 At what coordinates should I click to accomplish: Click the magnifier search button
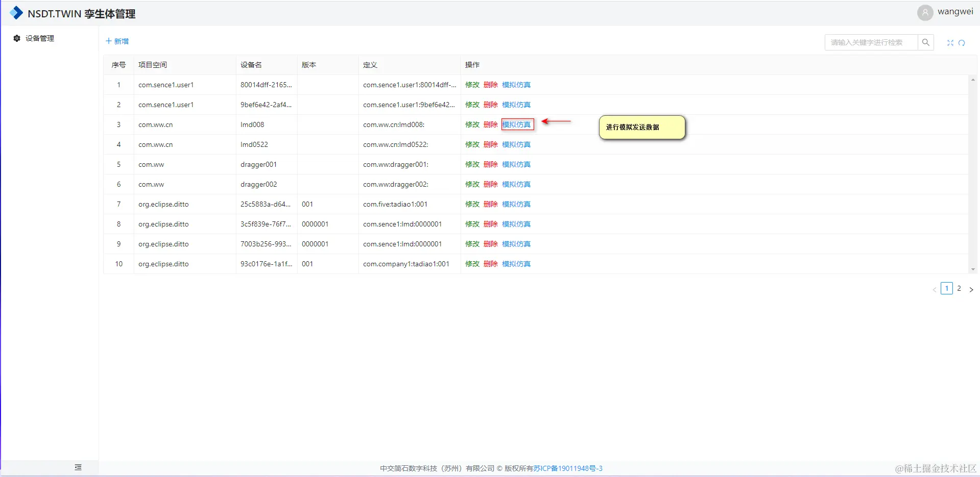tap(925, 42)
